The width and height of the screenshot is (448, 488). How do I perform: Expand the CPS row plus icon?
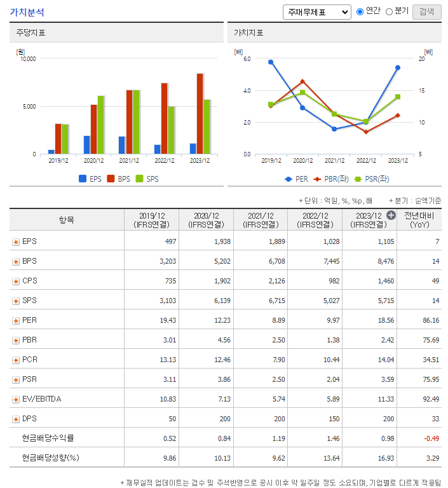point(16,281)
